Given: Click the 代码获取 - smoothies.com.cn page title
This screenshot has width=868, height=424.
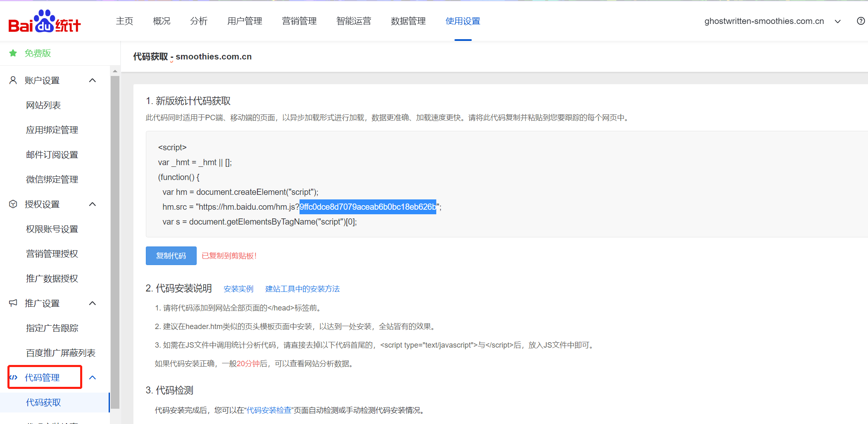Looking at the screenshot, I should coord(192,57).
